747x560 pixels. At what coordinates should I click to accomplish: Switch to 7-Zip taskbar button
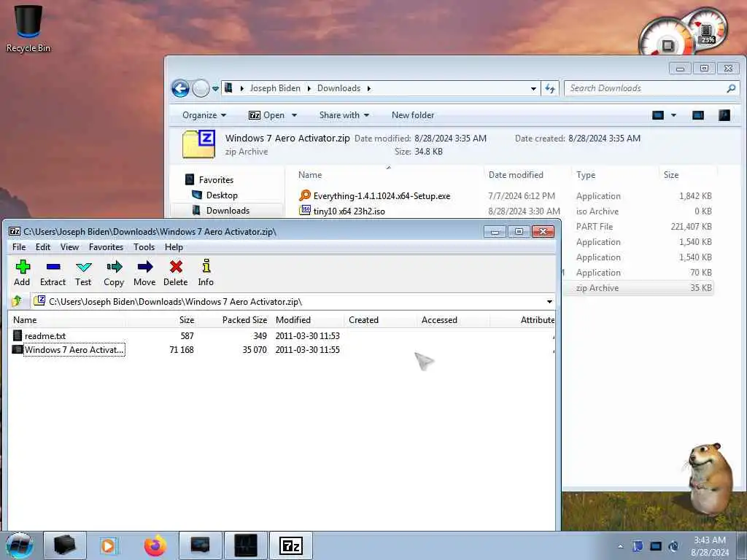point(291,545)
